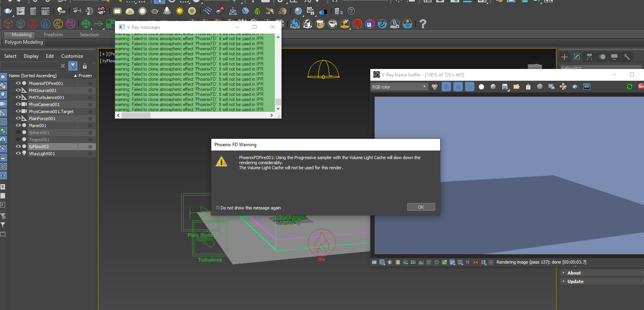This screenshot has height=310, width=644.
Task: Toggle frozen state for tyFlow002
Action: tap(90, 147)
